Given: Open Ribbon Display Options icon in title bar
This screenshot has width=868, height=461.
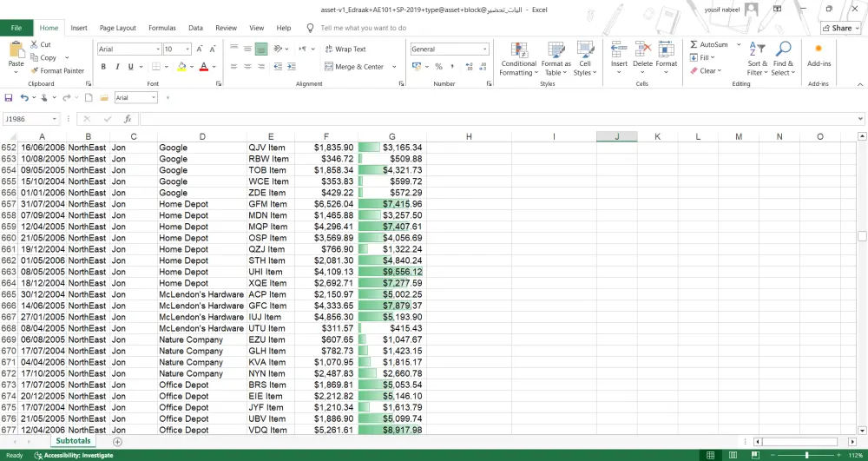Looking at the screenshot, I should [x=778, y=10].
